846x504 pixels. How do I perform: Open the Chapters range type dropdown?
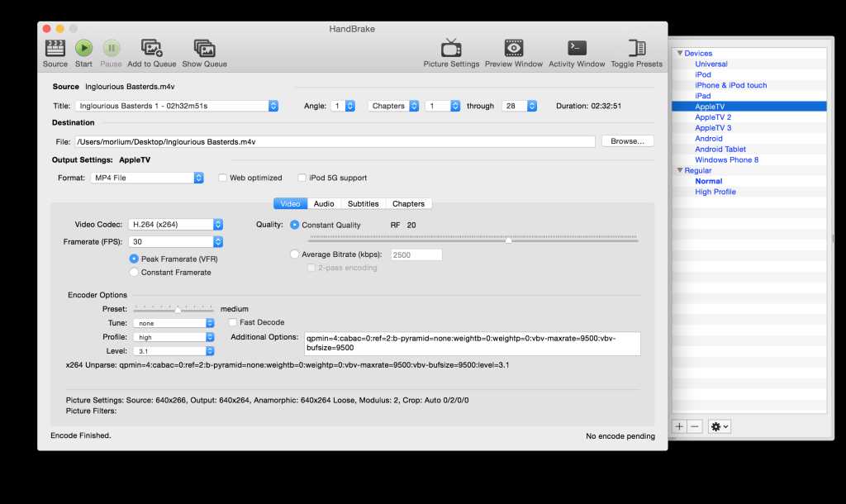click(x=393, y=106)
